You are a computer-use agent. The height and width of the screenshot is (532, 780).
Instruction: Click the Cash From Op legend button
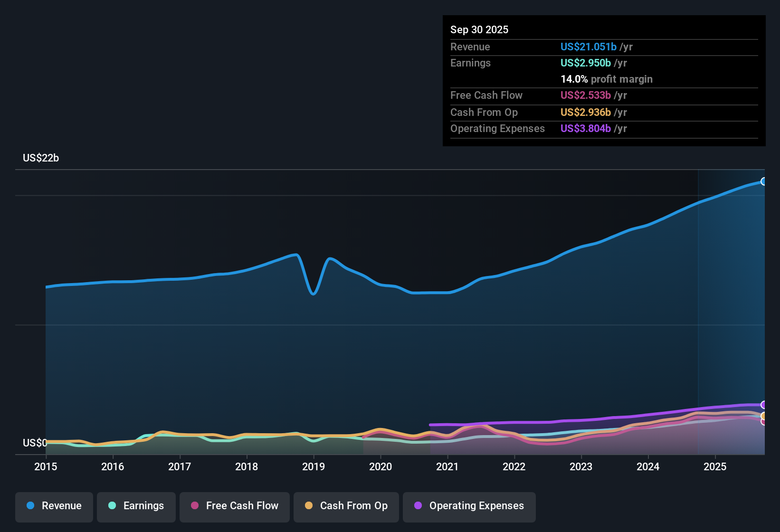[x=346, y=506]
